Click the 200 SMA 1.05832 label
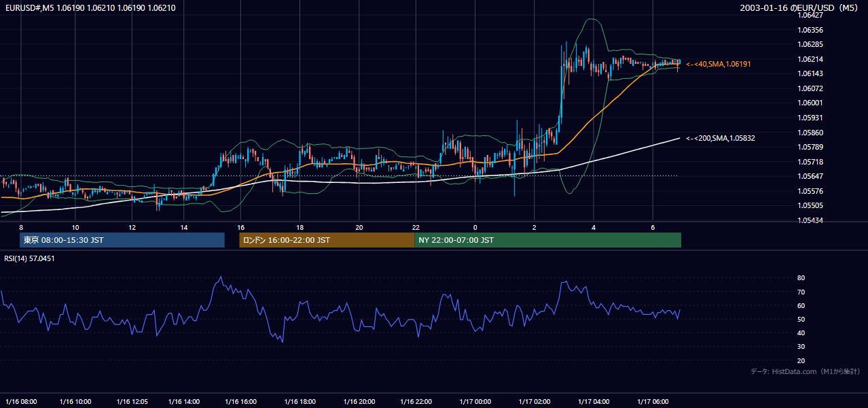Viewport: 868px width, 408px height. 721,138
